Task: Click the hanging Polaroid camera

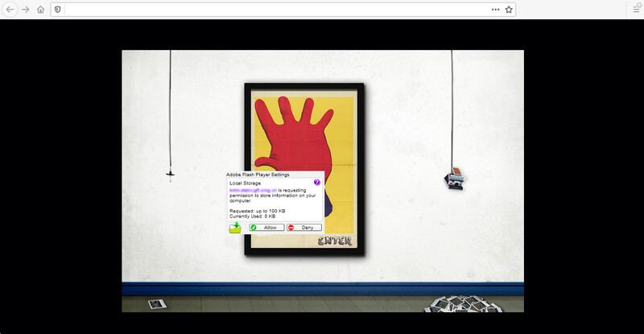Action: point(455,179)
